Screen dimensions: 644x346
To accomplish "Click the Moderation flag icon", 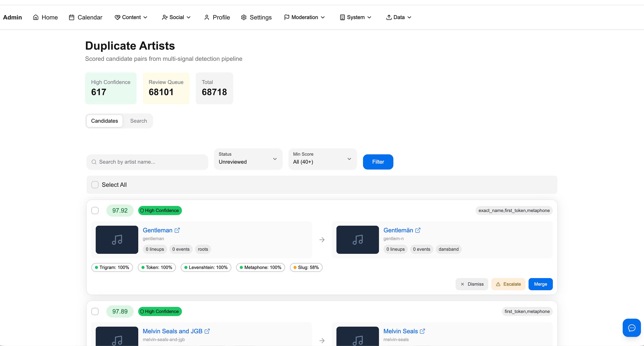I will coord(286,17).
